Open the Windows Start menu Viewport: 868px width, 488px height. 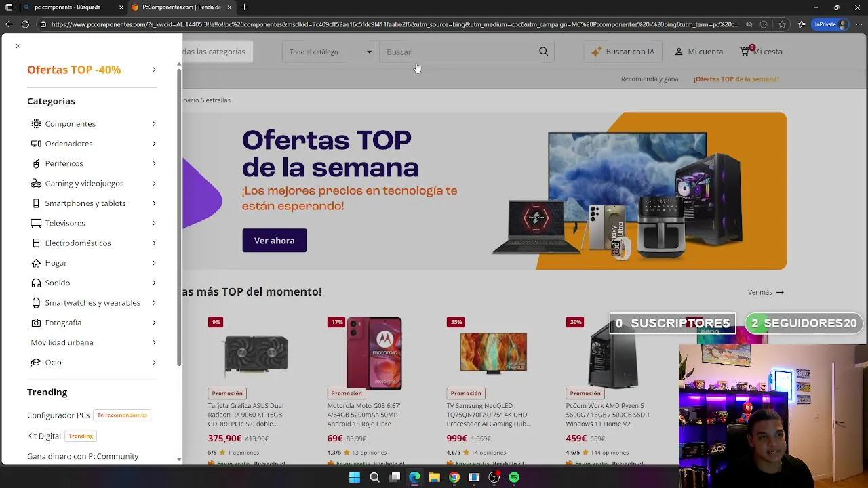tap(355, 478)
